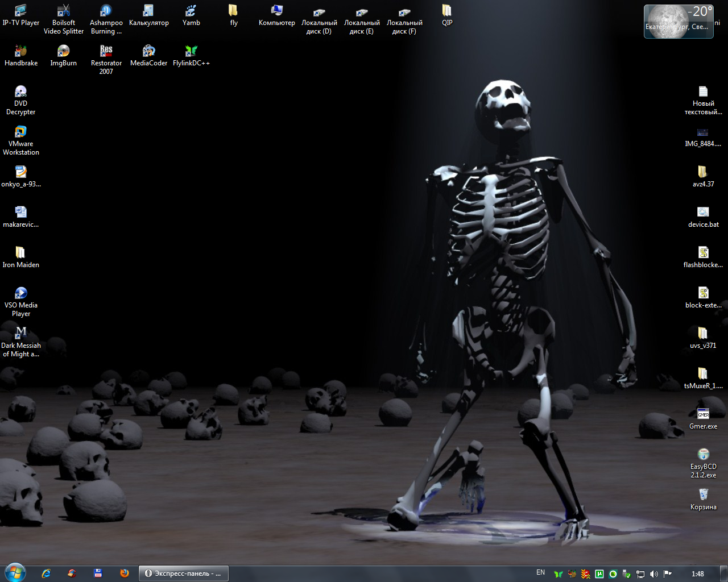Click the pineapple cocktail tray icon

572,574
